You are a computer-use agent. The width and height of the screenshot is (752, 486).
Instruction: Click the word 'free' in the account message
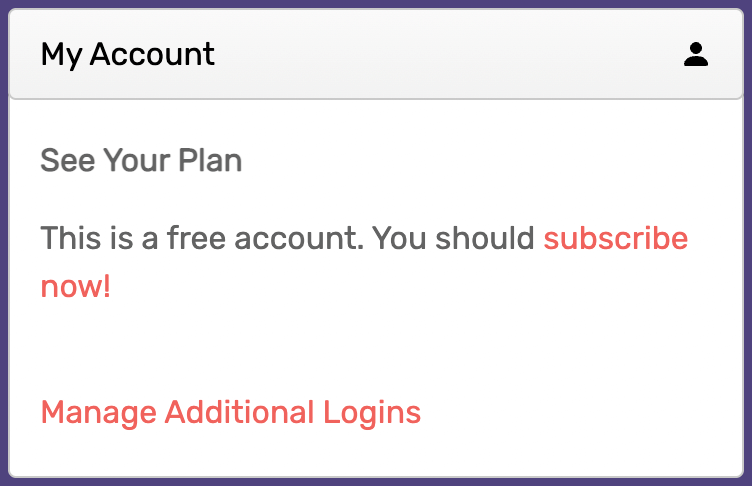[196, 238]
